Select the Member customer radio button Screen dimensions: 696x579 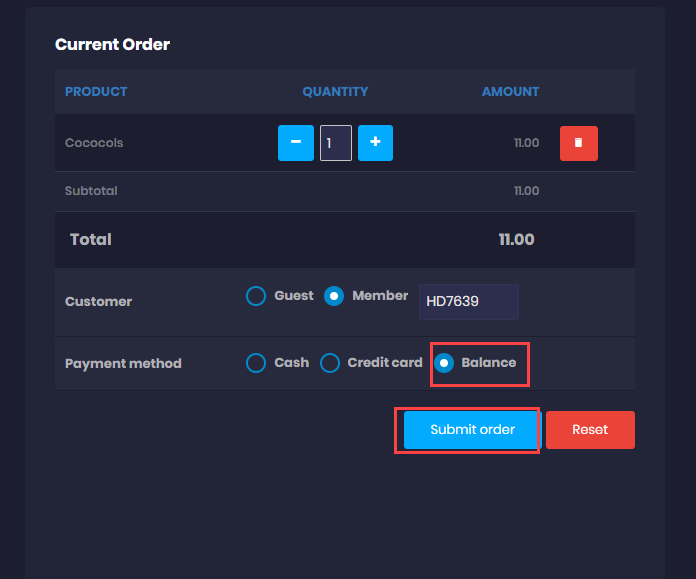(334, 296)
